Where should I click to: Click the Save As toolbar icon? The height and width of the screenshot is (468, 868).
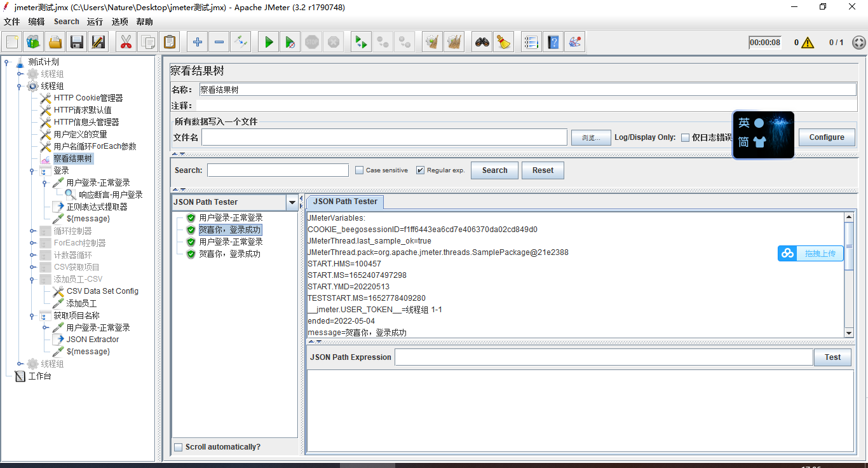click(98, 42)
